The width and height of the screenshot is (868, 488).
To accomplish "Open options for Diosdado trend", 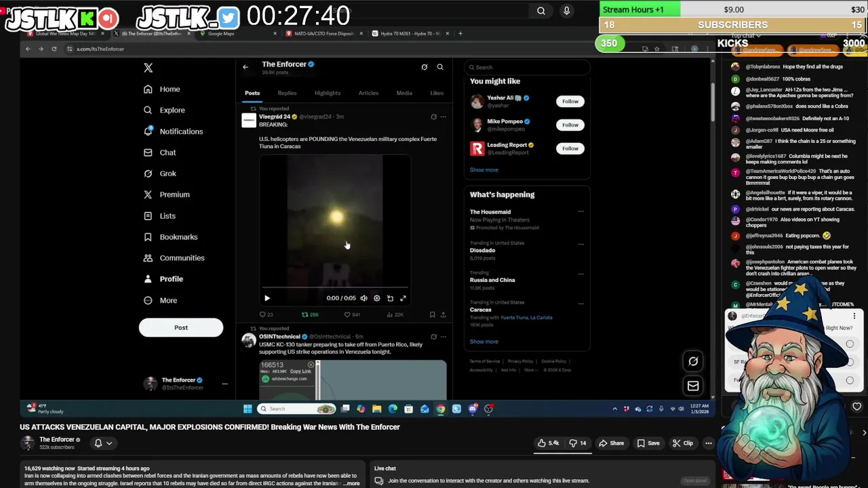I will [x=580, y=244].
